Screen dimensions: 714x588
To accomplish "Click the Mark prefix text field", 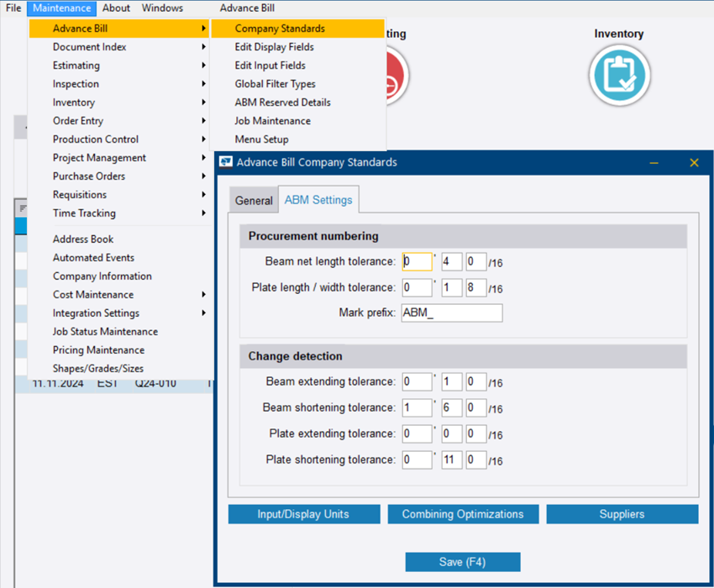I will pos(452,313).
